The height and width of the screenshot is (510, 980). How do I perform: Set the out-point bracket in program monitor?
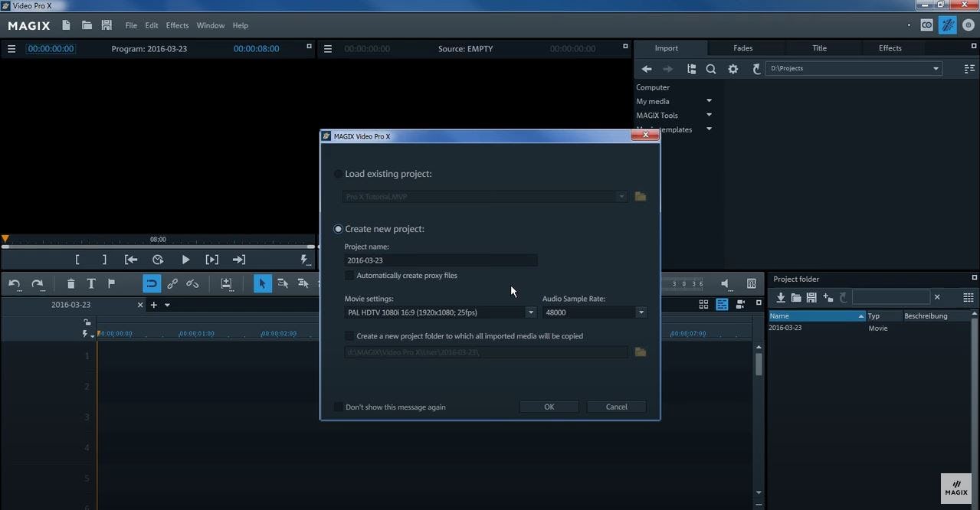pyautogui.click(x=104, y=260)
